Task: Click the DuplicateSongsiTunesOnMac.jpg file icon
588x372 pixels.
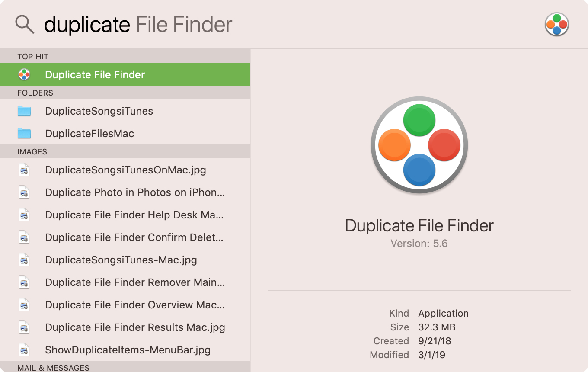Action: click(x=24, y=170)
